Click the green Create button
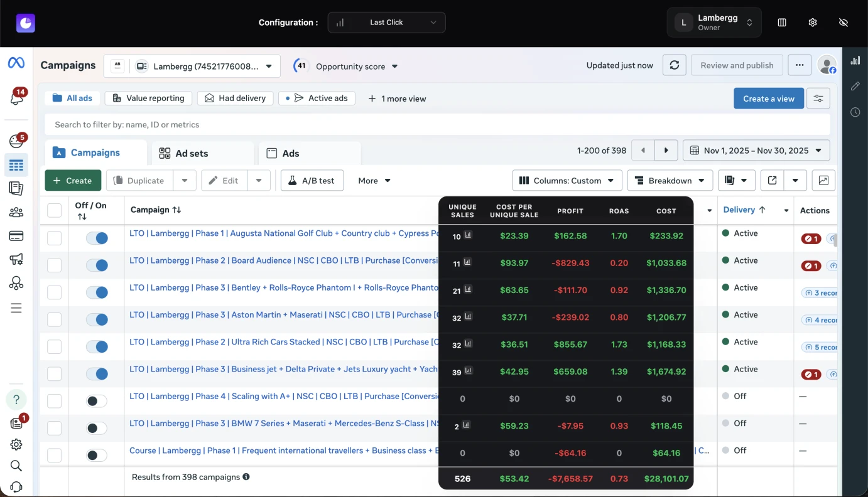This screenshot has width=868, height=497. click(x=72, y=180)
